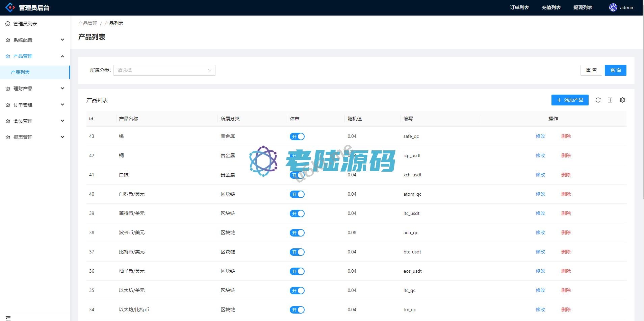Switch off 休市 for 波卡币/美元 row
The width and height of the screenshot is (644, 321).
point(297,233)
